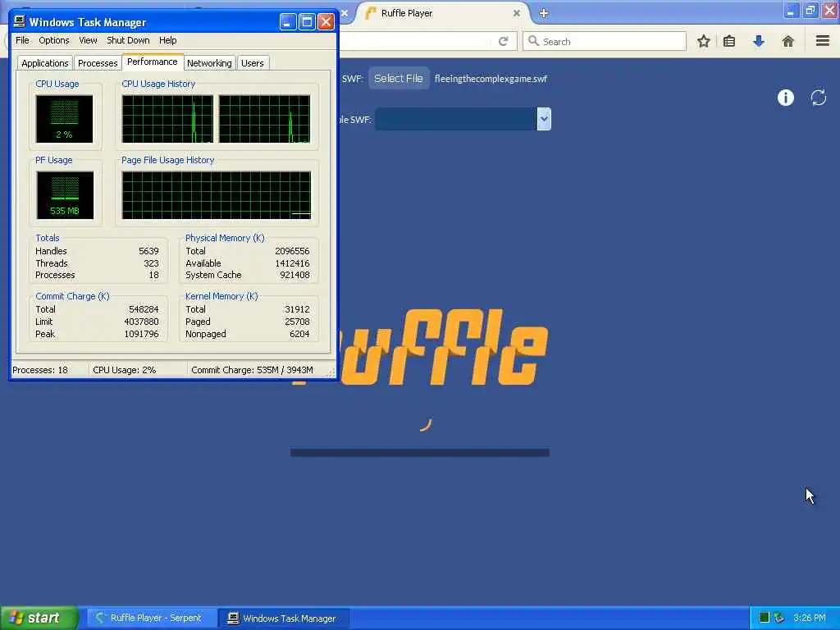Click the Task Manager resize grip
Image resolution: width=840 pixels, height=630 pixels.
[331, 372]
